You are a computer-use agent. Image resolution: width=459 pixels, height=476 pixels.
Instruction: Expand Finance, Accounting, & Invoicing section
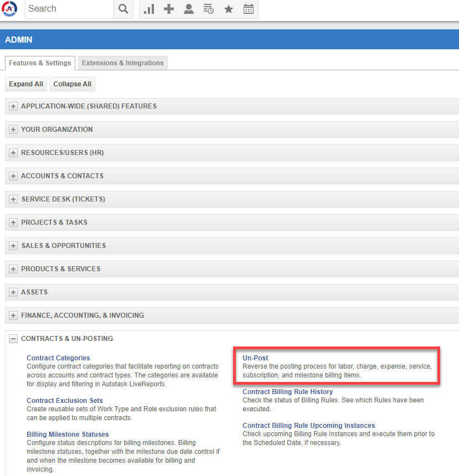(x=14, y=315)
